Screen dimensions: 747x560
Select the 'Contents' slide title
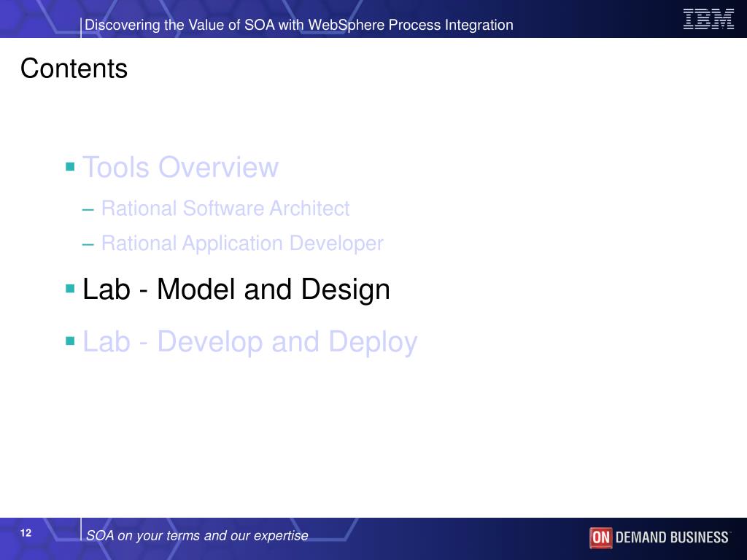click(74, 68)
